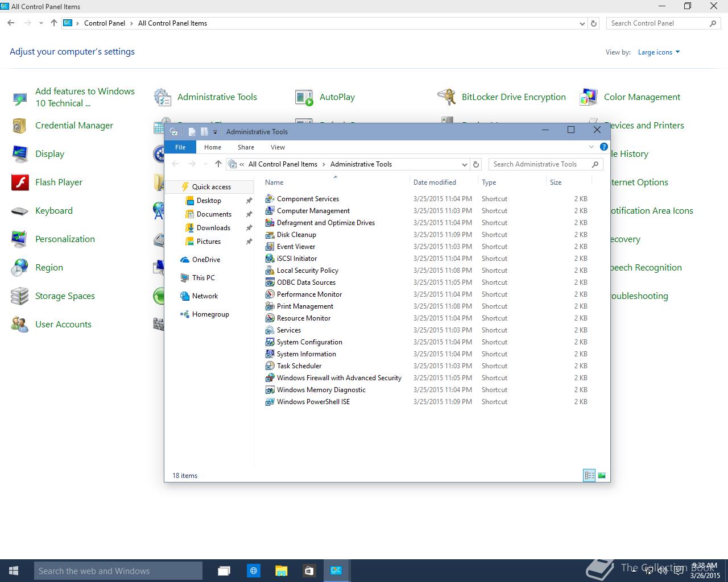Open the BitLocker Drive Encryption icon
Viewport: 728px width, 582px height.
[446, 97]
